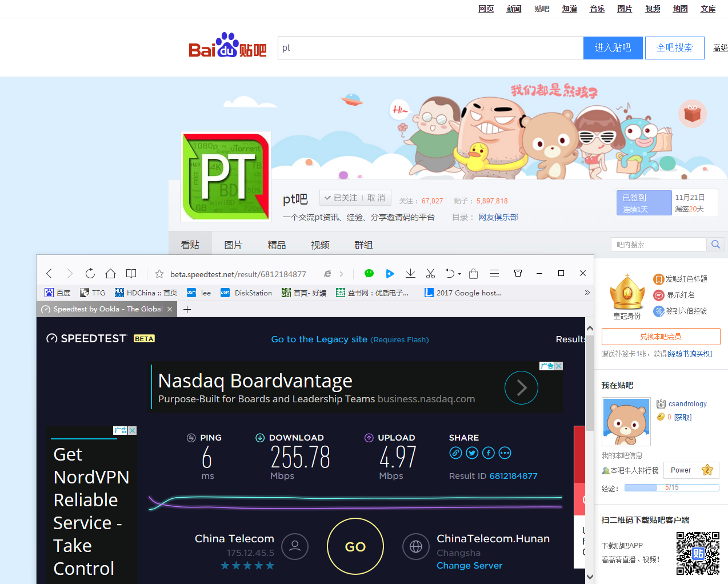
Task: Click the SPEEDTEST logo
Action: point(86,338)
